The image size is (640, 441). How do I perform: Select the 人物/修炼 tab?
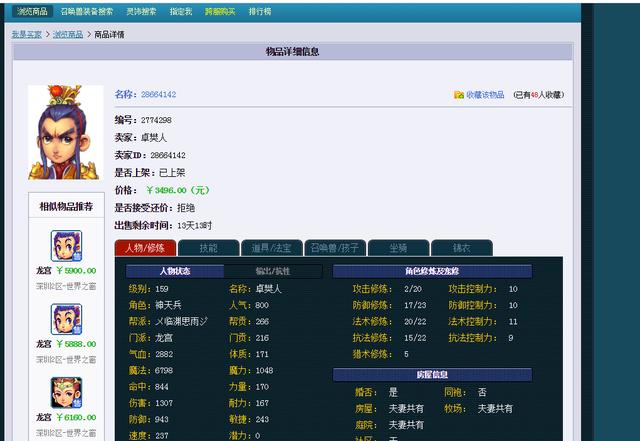point(145,248)
